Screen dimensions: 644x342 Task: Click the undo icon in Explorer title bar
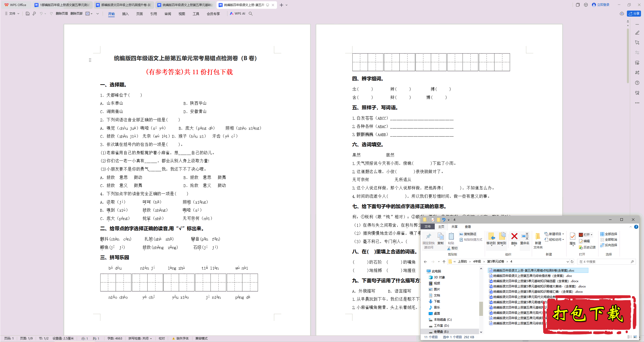(444, 220)
